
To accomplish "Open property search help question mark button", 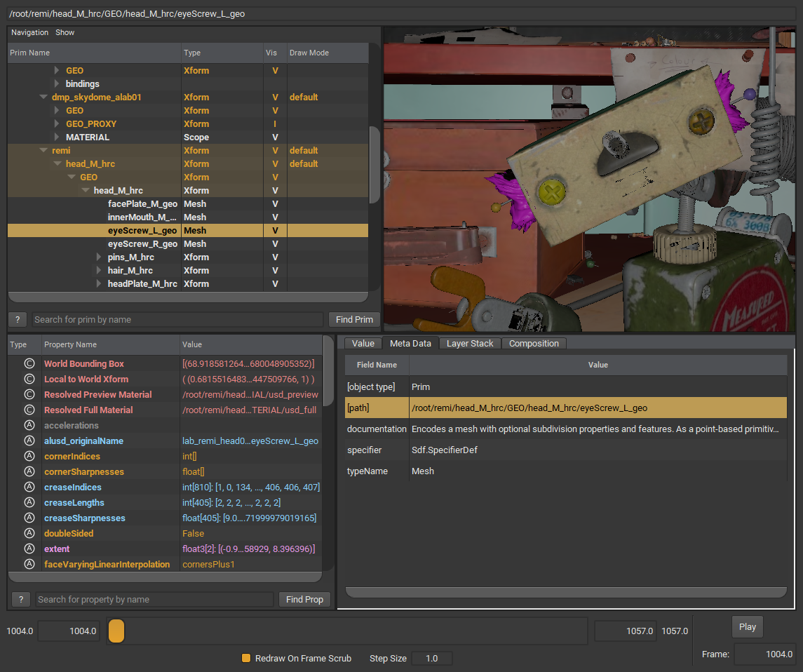I will coord(21,599).
